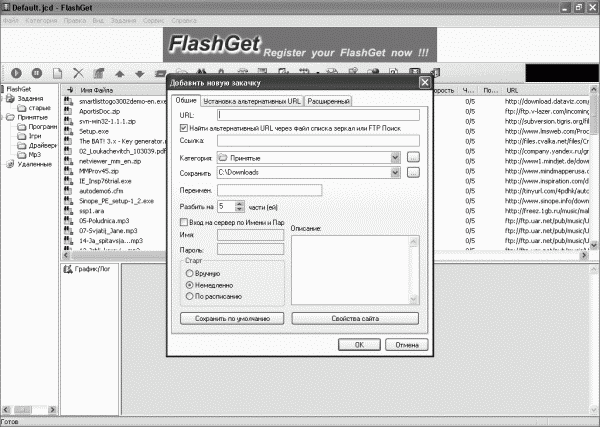Click the icon beside 05-Poludnica.mp3

point(68,221)
